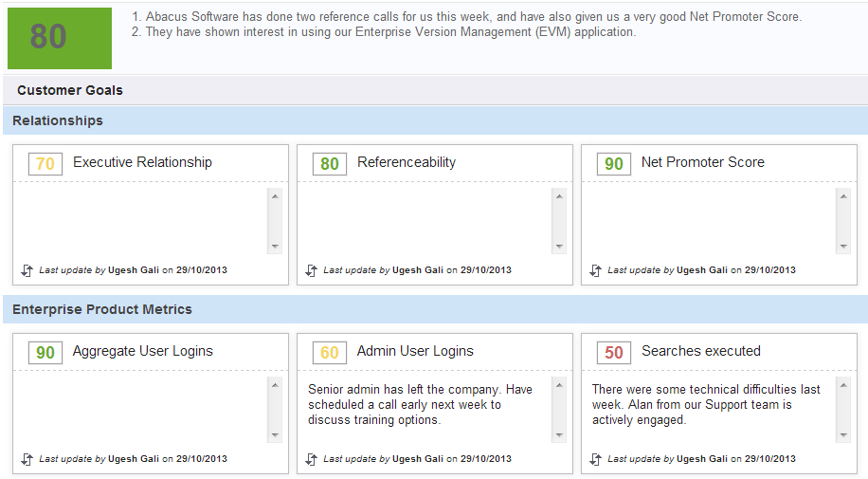Click into the Admin User Logins comment text
The height and width of the screenshot is (479, 868).
tap(420, 404)
